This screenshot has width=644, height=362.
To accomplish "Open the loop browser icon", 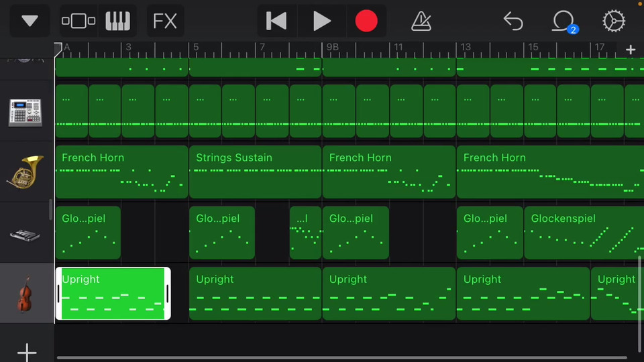I will click(x=563, y=21).
